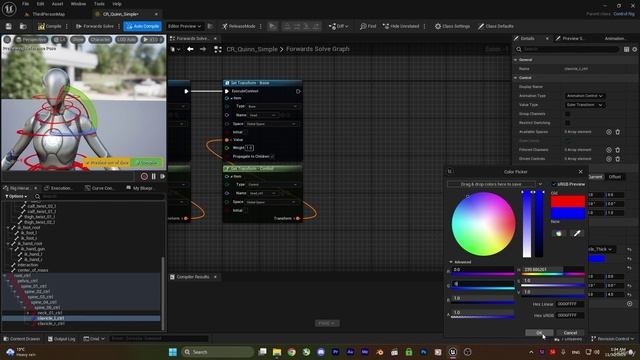640x360 pixels.
Task: Open the Space dropdown in Set Transform - Bone
Action: pos(271,124)
